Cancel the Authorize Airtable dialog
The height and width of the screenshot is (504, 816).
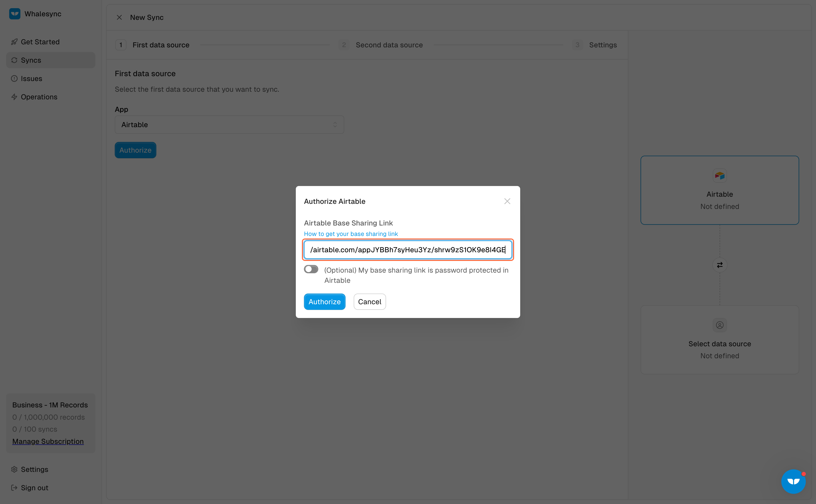click(x=370, y=302)
